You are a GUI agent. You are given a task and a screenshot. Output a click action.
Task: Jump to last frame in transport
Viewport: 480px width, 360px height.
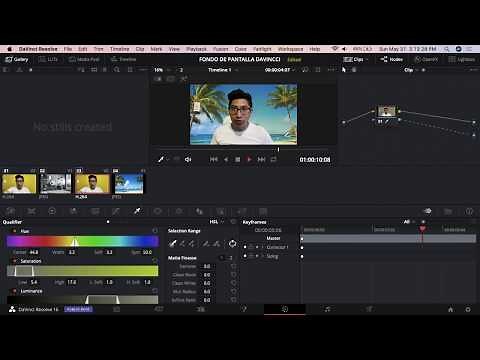(261, 159)
